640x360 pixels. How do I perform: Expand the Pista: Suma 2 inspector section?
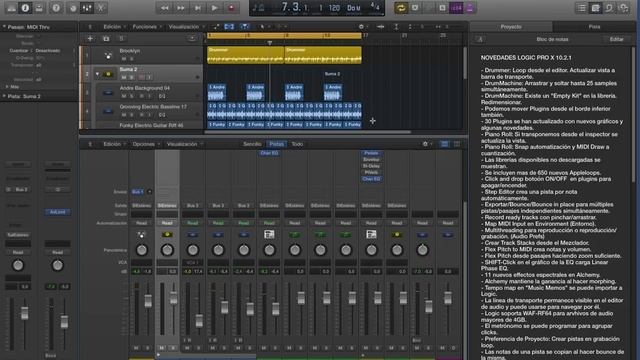[x=4, y=96]
